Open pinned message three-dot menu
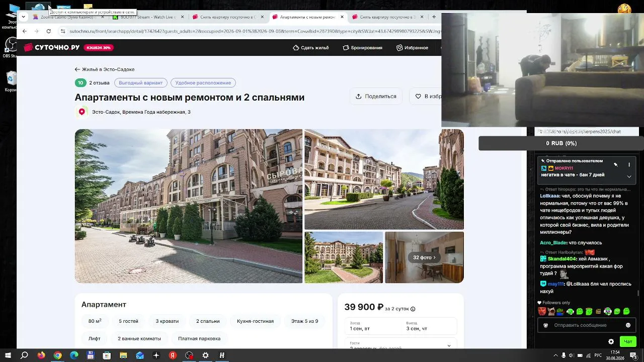644x362 pixels. point(629,164)
